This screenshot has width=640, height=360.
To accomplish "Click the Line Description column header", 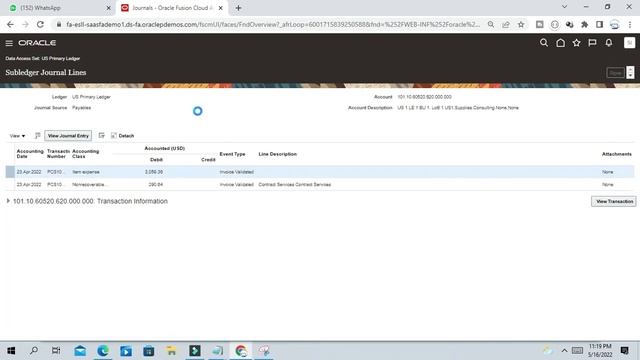I will click(x=278, y=154).
